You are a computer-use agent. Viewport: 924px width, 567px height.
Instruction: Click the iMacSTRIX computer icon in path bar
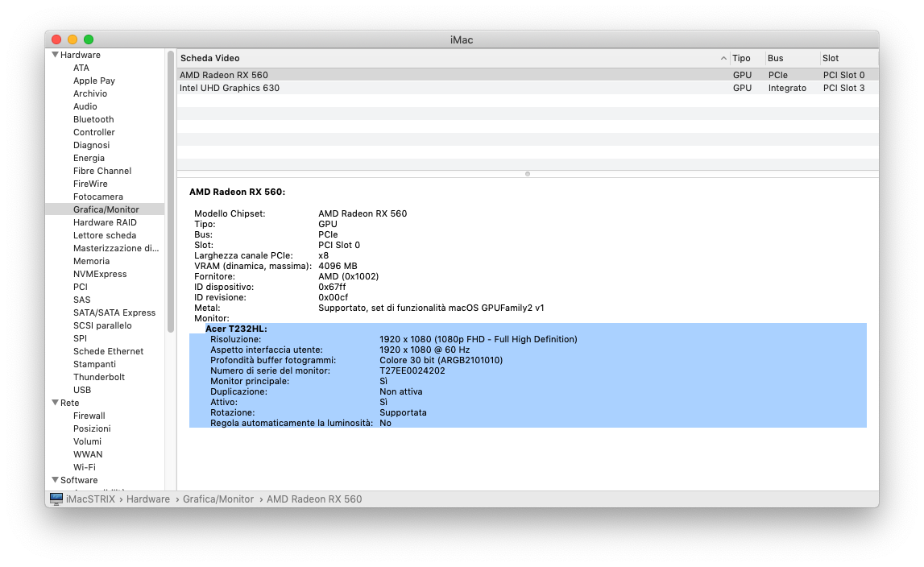(x=56, y=499)
